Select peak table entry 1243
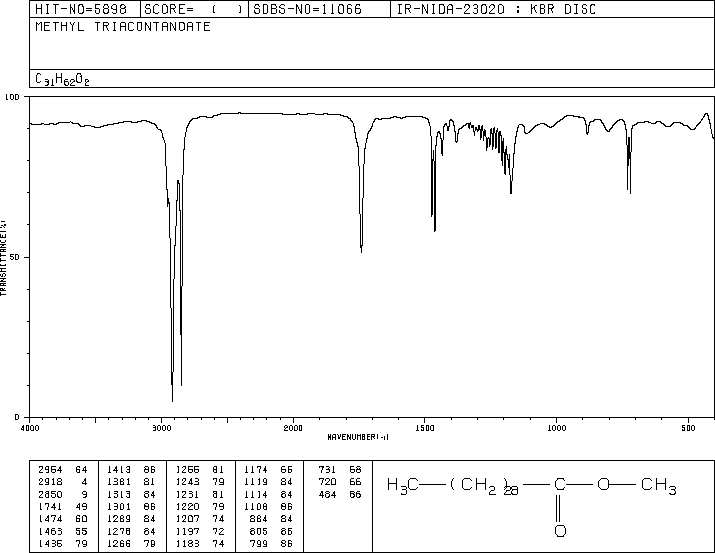Image resolution: width=715 pixels, height=553 pixels. pyautogui.click(x=200, y=482)
